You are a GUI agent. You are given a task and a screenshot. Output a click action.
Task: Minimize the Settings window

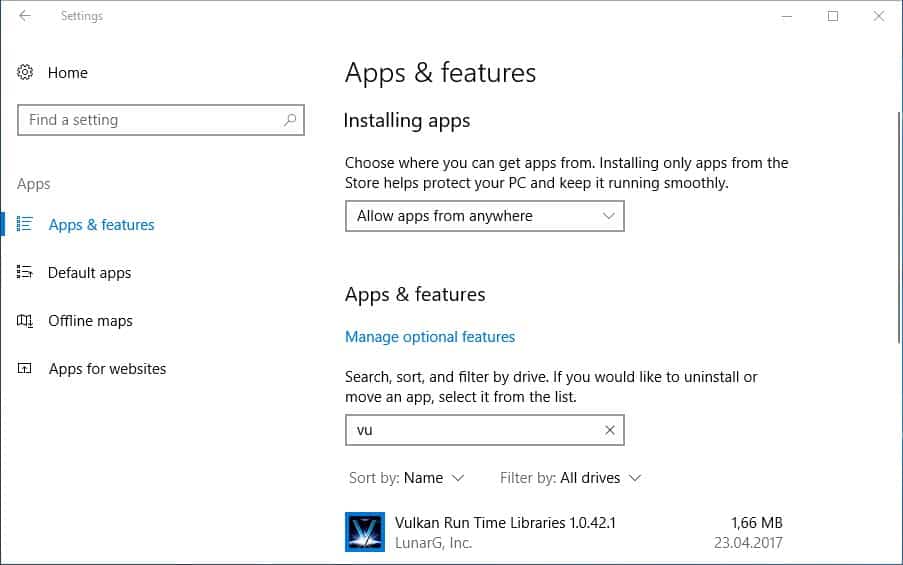pos(787,16)
